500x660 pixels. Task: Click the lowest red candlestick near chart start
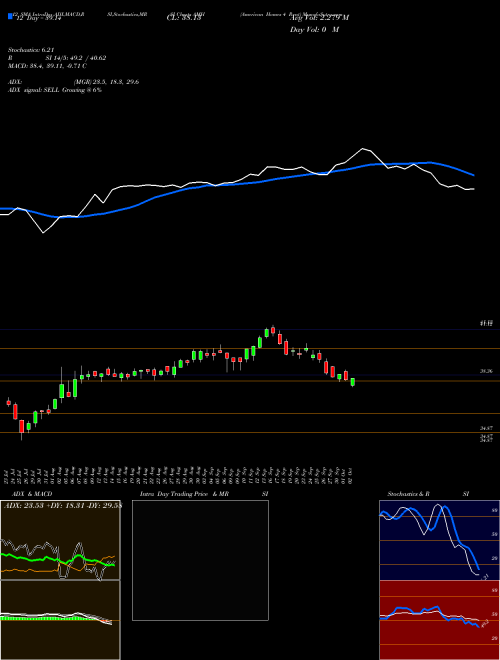click(21, 426)
